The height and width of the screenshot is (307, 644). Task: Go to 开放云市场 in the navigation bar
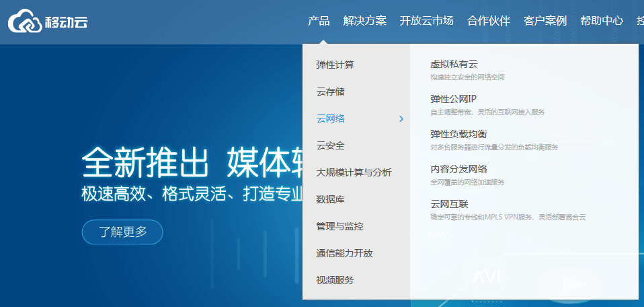(427, 21)
